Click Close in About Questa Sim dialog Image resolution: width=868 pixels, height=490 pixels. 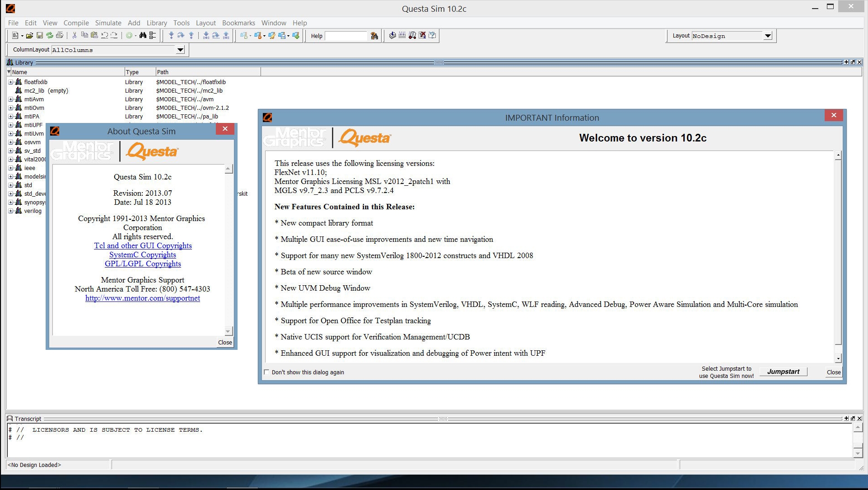[225, 343]
